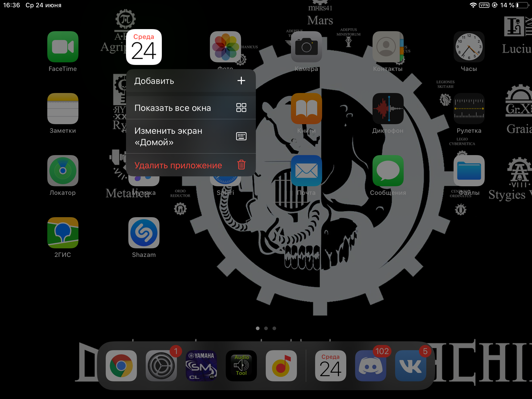Select Показать все окна menu entry
The width and height of the screenshot is (532, 399).
click(191, 108)
